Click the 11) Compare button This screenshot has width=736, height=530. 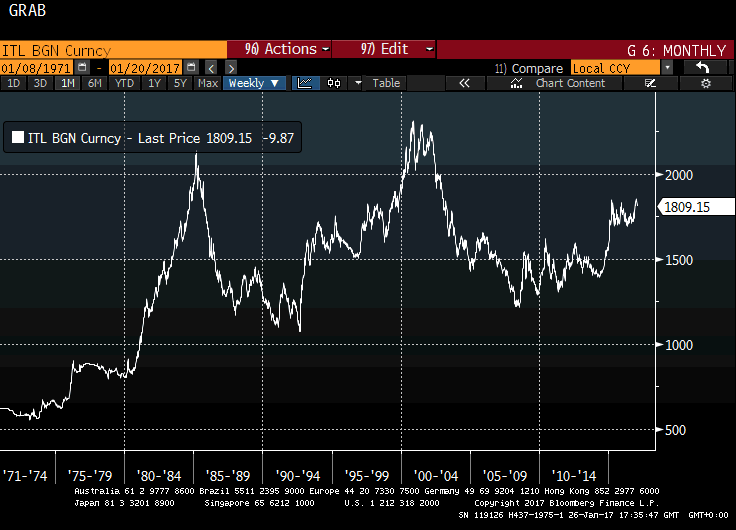pos(529,69)
